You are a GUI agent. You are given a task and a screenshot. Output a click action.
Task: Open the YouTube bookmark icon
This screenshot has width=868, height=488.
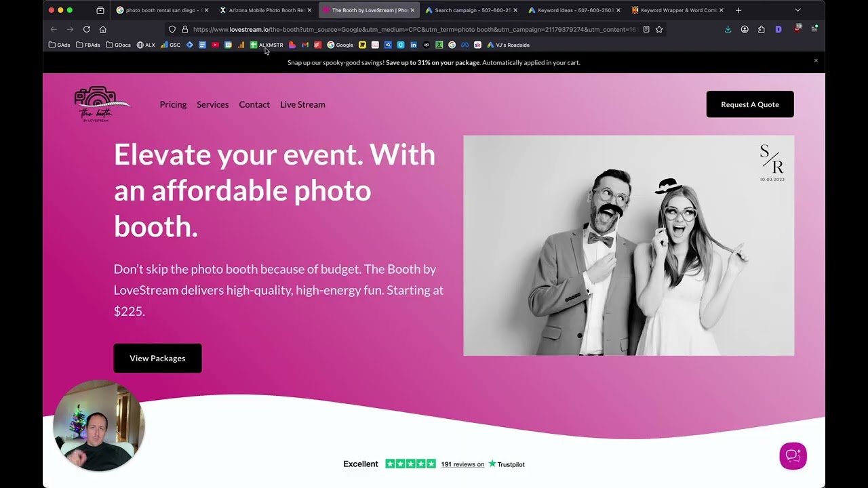tap(215, 45)
